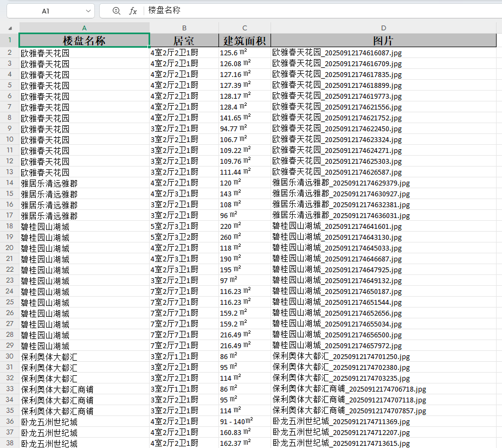Click cell 4室2厅3卫1厨 in row 15
502x448 pixels.
184,194
